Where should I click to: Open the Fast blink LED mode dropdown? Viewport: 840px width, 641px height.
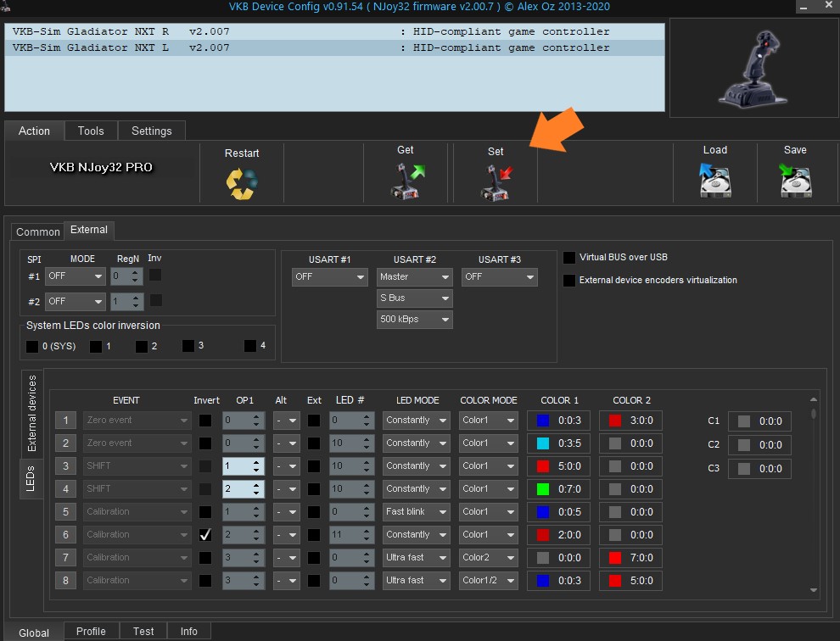(x=415, y=512)
